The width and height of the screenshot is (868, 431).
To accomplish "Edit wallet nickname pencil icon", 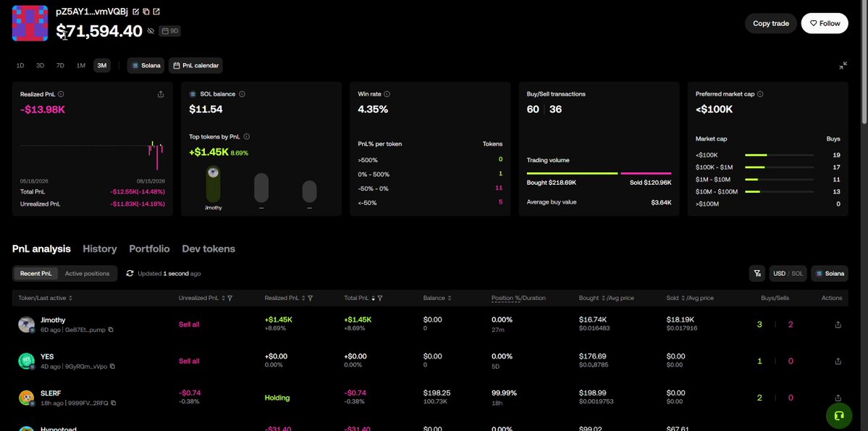I will coord(135,12).
